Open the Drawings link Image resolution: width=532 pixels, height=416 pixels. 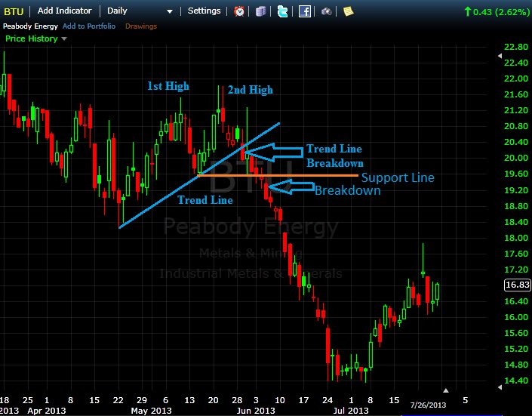point(141,26)
